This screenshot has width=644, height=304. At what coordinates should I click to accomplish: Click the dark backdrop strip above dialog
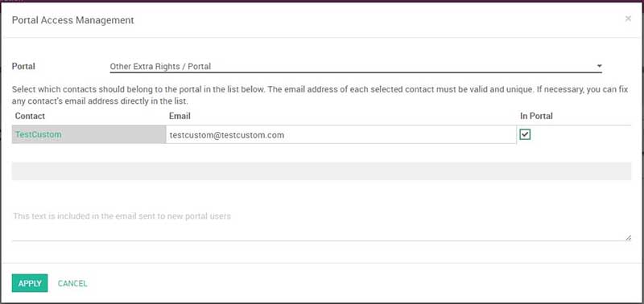322,1
